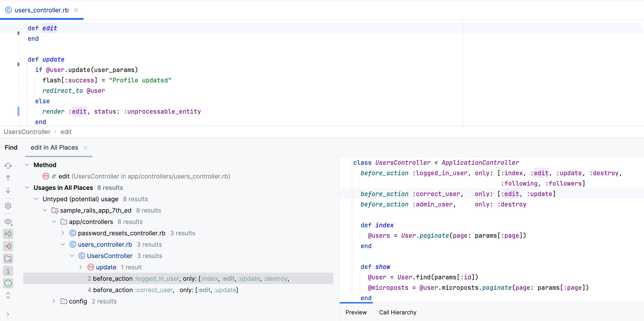Click the scope indicator icon at sidebar bottom

[x=8, y=283]
